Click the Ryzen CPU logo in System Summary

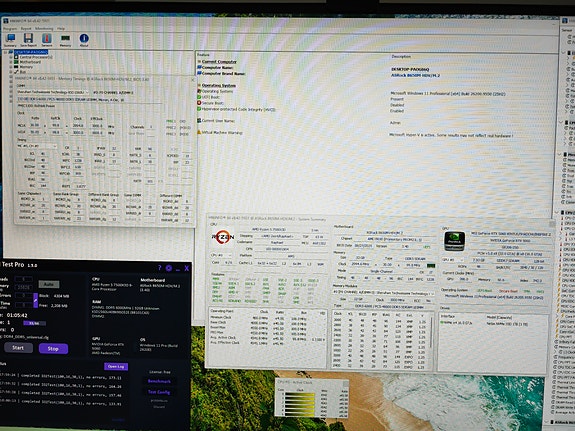[223, 237]
